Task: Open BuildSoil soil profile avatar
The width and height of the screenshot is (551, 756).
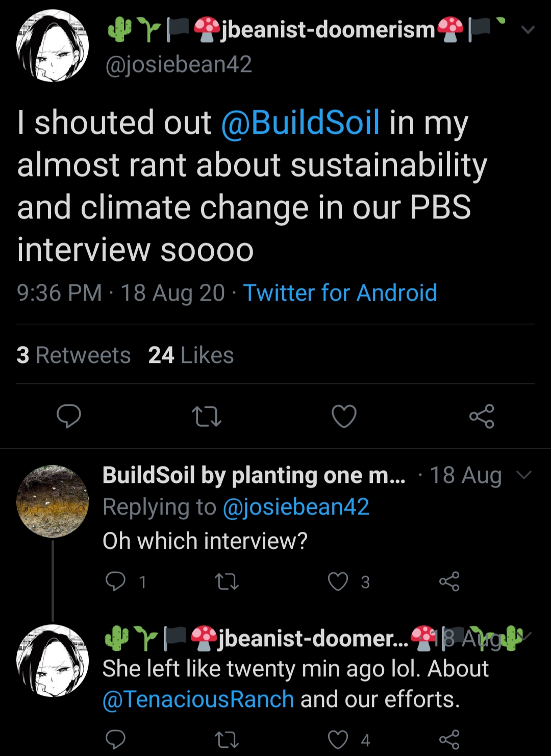Action: (53, 501)
